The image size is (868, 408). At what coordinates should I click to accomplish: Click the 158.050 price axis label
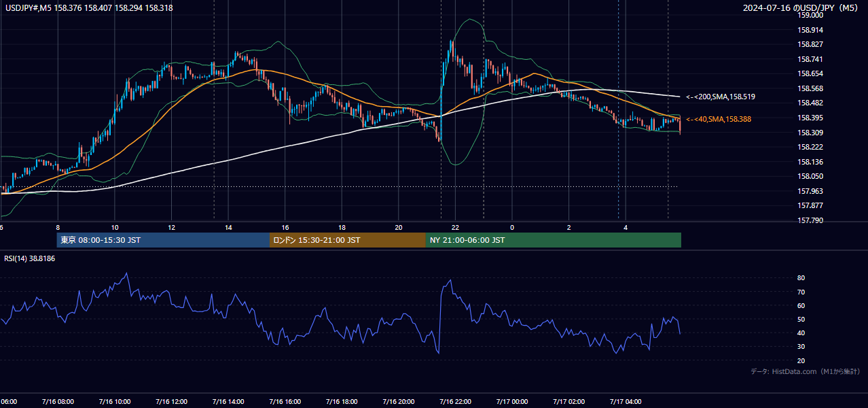click(810, 176)
